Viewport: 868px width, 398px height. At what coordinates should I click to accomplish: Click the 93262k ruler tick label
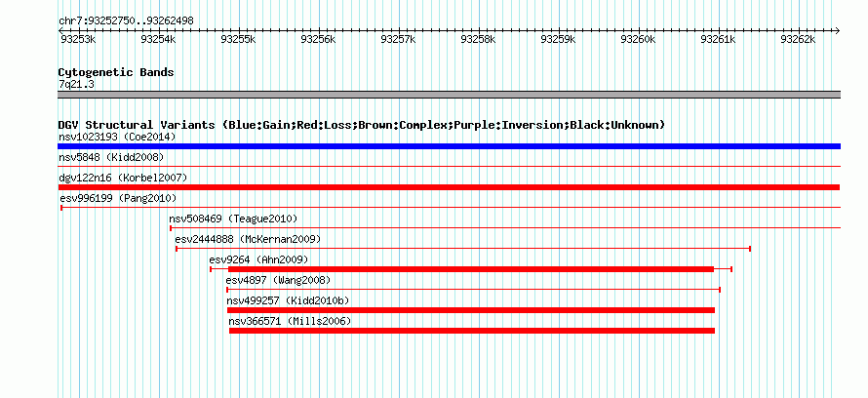pos(798,39)
